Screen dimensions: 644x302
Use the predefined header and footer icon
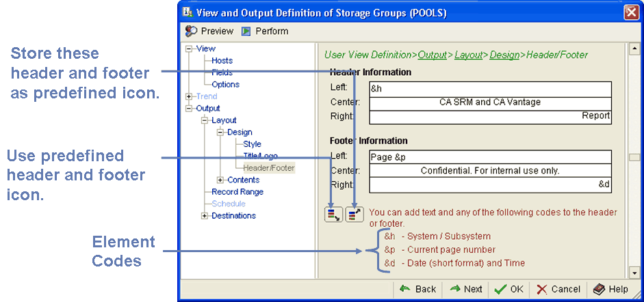click(x=333, y=215)
